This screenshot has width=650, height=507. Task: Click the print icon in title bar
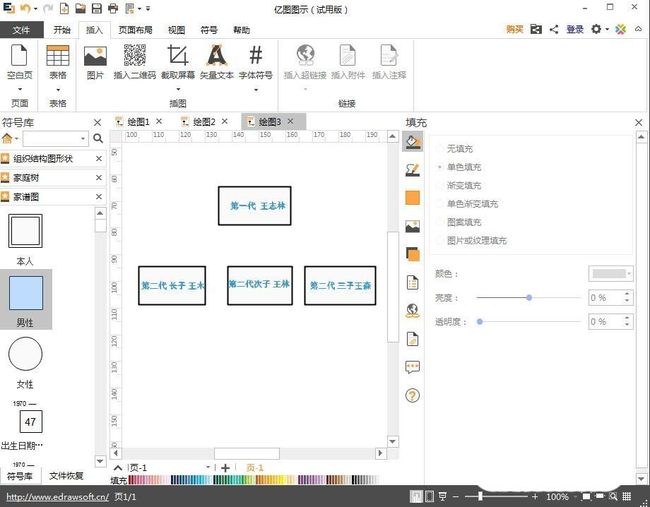tap(113, 8)
